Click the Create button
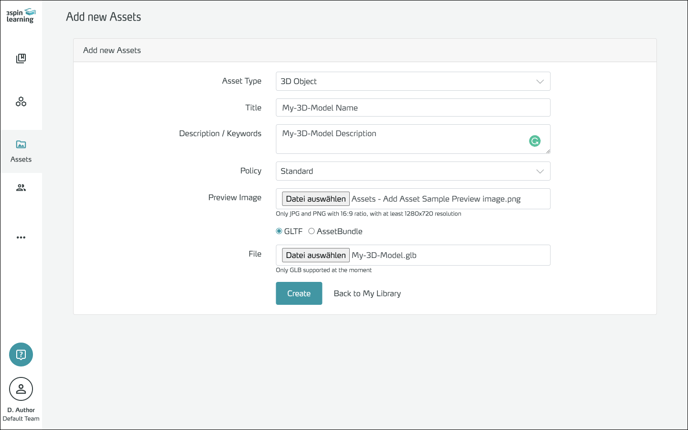This screenshot has height=430, width=688. coord(299,293)
